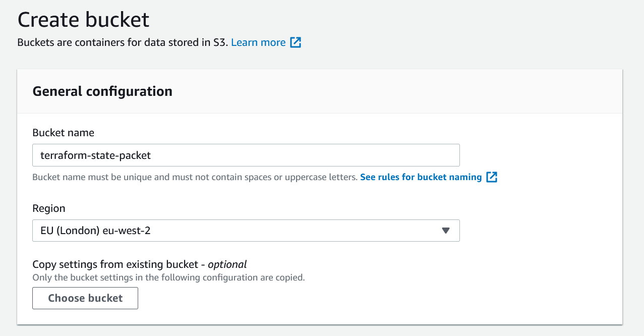Click the dropdown arrow on the Region selector
Viewport: 644px width, 336px height.
point(446,231)
